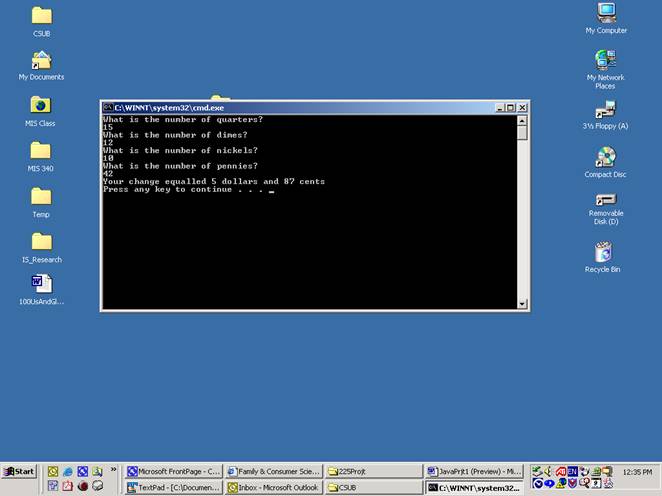The image size is (662, 496).
Task: Select the Recycle Bin icon
Action: tap(603, 257)
